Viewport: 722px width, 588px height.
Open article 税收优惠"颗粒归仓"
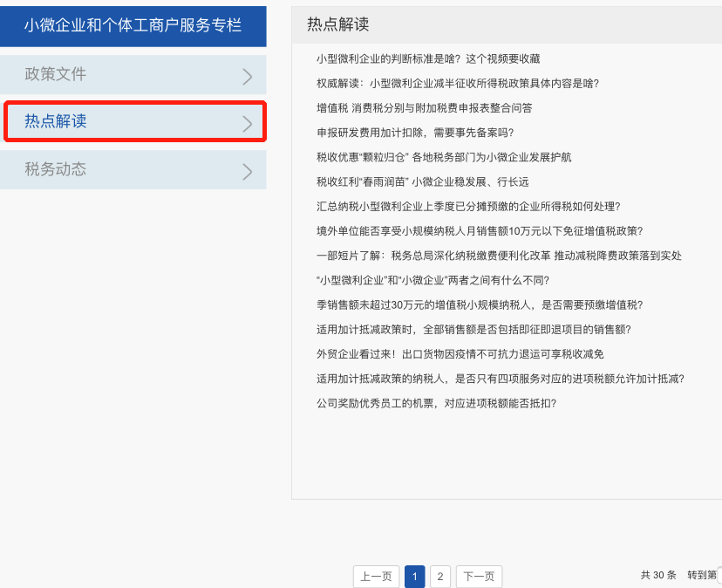(444, 157)
